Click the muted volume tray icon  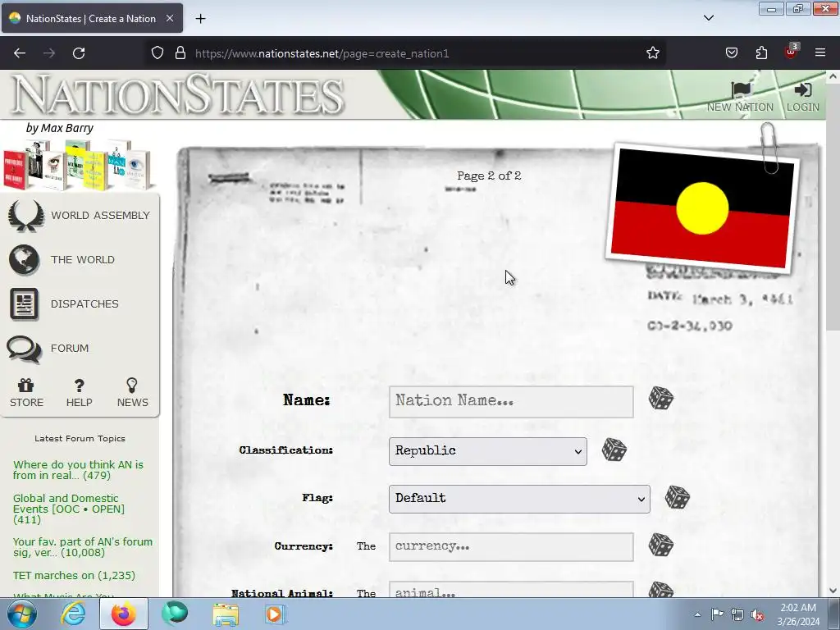click(757, 614)
